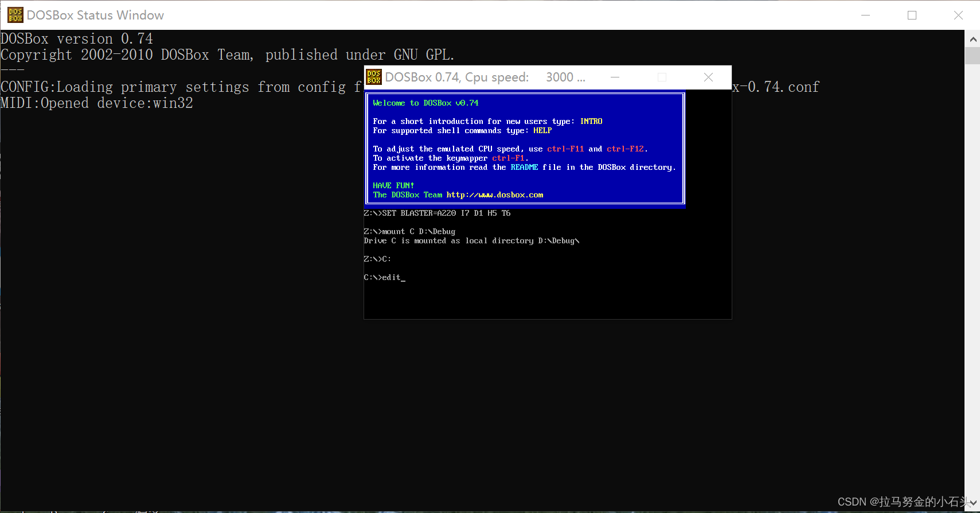Click 'Drive C is mounted as local directory' line
The width and height of the screenshot is (980, 513).
[x=471, y=241]
